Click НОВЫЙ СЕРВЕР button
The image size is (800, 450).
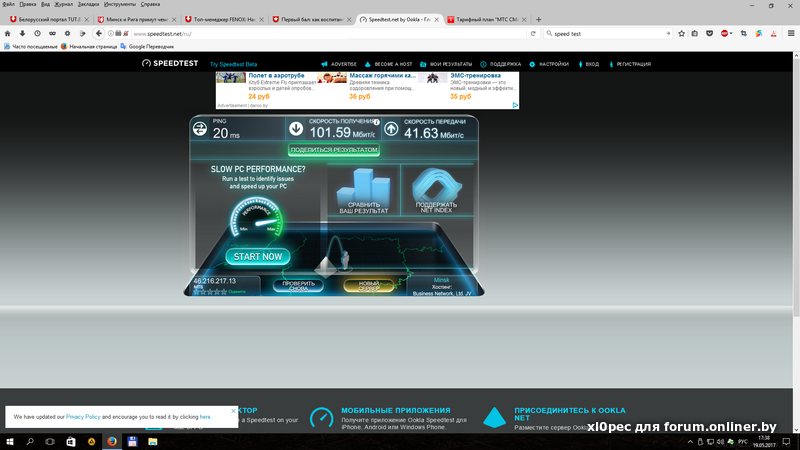pyautogui.click(x=368, y=286)
